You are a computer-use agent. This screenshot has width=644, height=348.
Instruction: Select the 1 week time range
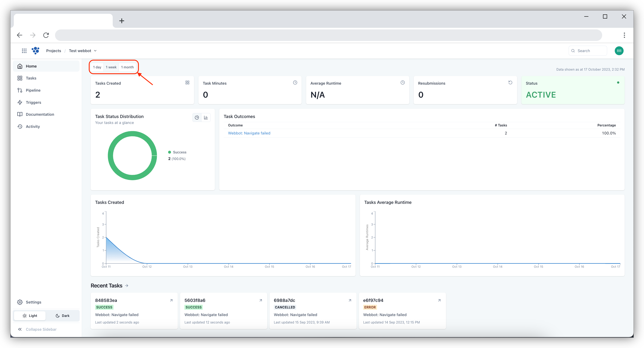click(x=111, y=67)
